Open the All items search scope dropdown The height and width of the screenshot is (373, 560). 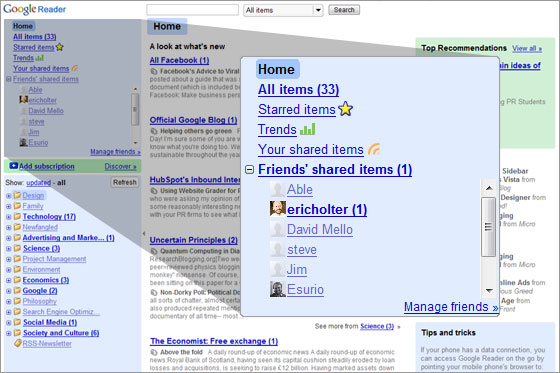[283, 10]
